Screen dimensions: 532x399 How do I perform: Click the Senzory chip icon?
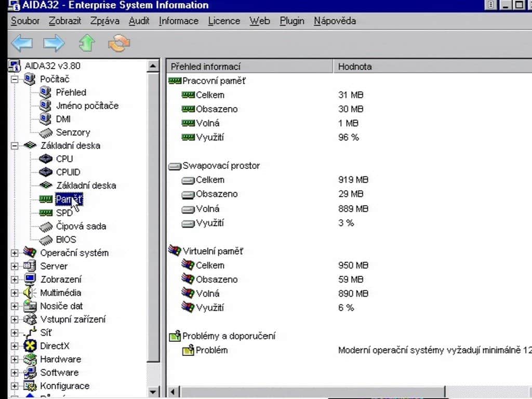tap(46, 132)
